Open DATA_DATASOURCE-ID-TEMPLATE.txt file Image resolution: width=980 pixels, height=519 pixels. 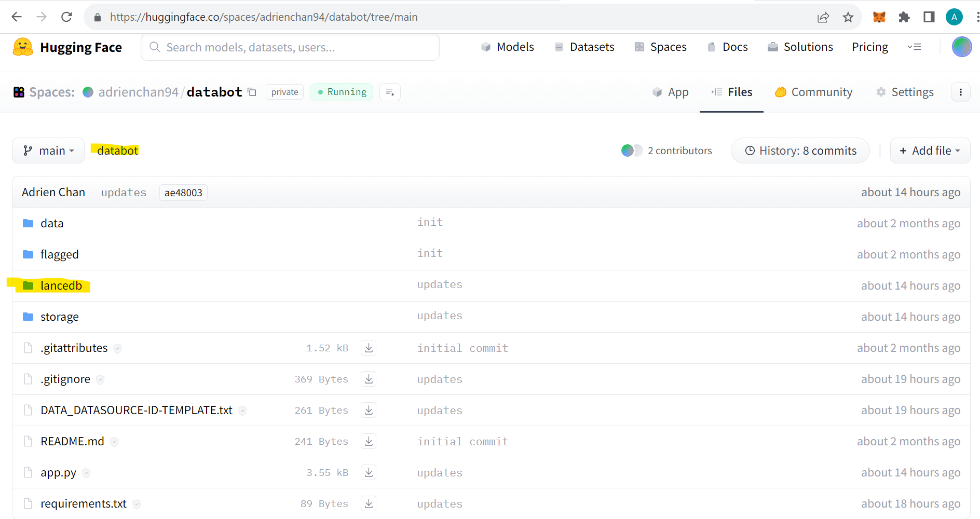(x=137, y=410)
